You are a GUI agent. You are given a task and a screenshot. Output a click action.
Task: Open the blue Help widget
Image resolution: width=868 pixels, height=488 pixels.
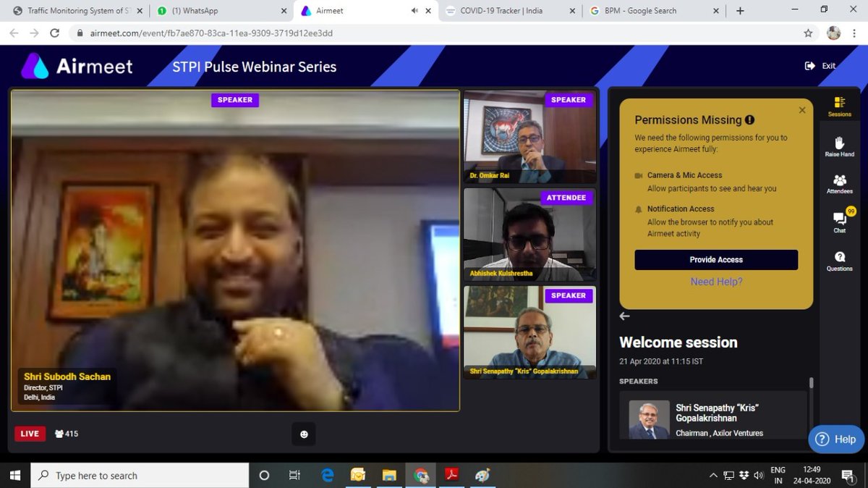[x=837, y=439]
